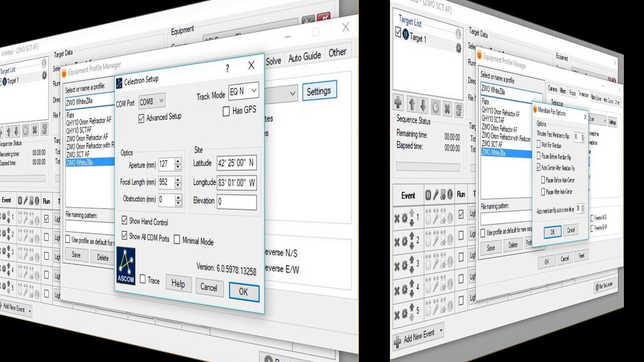Click the Focal Length spinner arrows
This screenshot has height=362, width=644.
tap(178, 182)
